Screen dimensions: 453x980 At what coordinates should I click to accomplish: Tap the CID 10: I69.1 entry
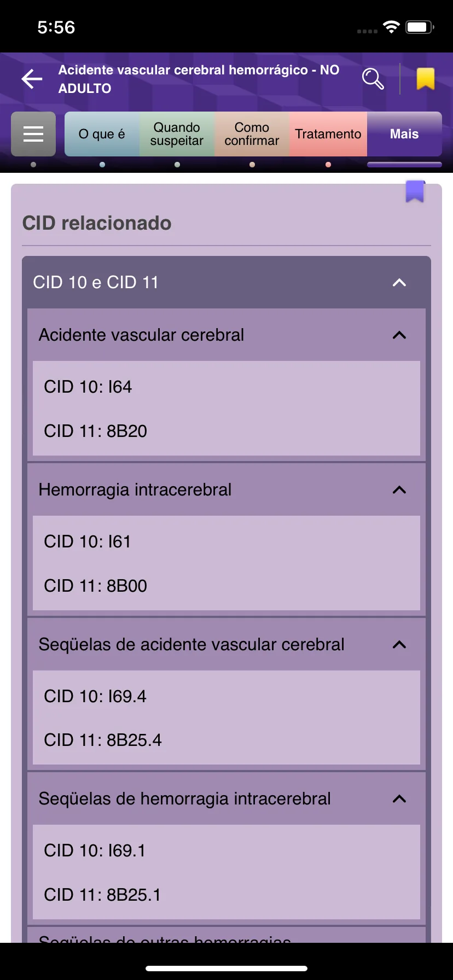tap(95, 850)
